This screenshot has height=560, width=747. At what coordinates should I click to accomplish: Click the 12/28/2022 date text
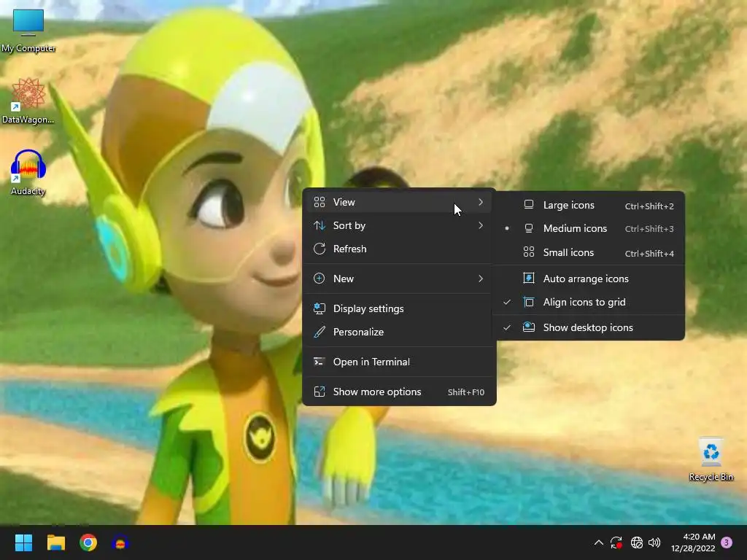click(693, 548)
